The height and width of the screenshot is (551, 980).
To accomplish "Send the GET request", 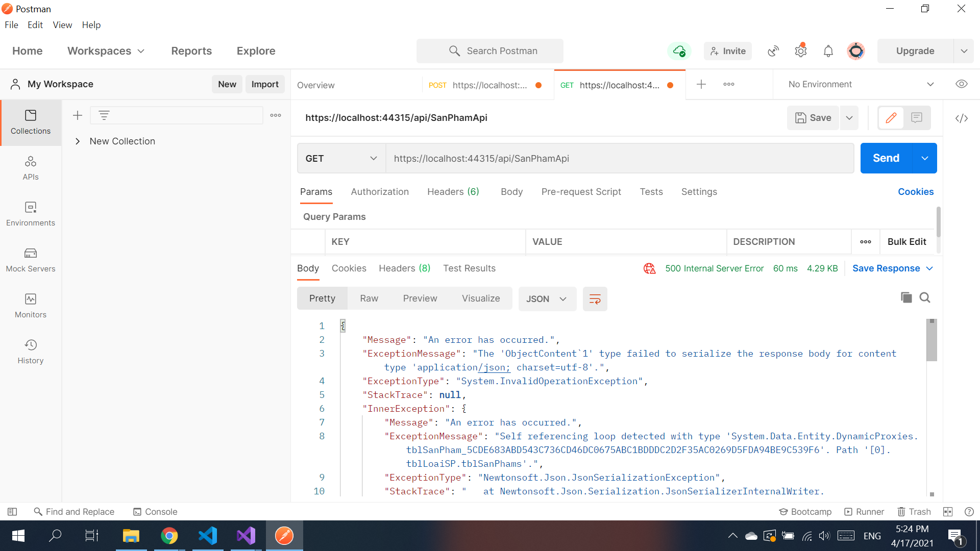I will pos(886,158).
